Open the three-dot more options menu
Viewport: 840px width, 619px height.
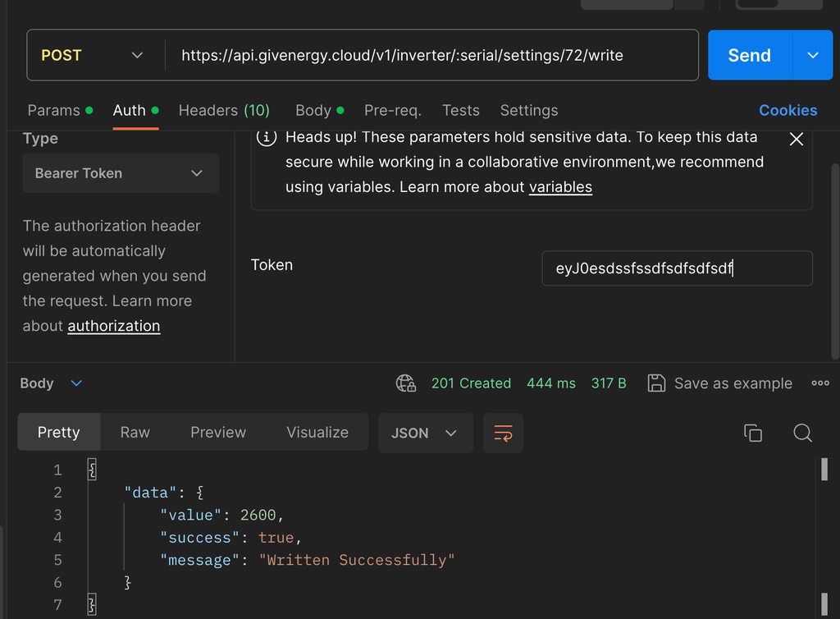tap(819, 383)
